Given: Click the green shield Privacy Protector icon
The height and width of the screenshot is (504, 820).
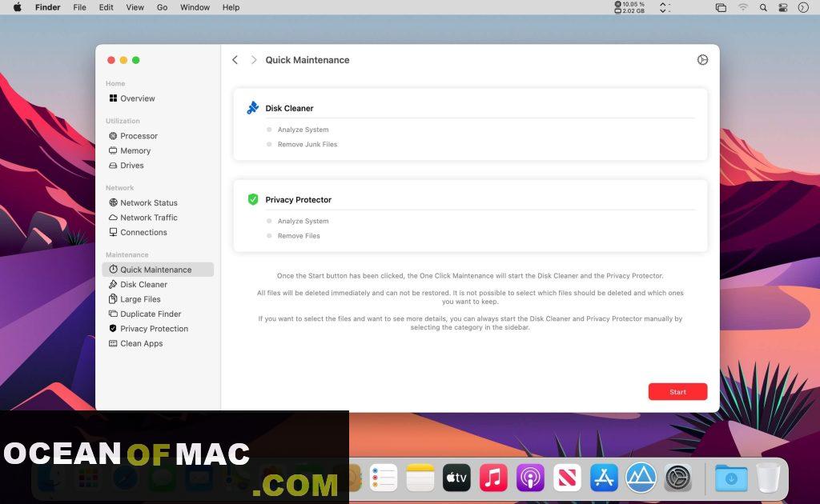Looking at the screenshot, I should 253,199.
